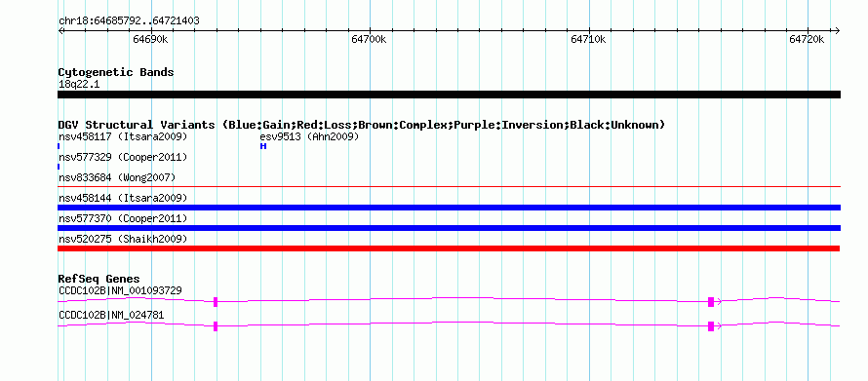Click the 64700k ruler position label
This screenshot has height=381, width=868.
(x=370, y=39)
